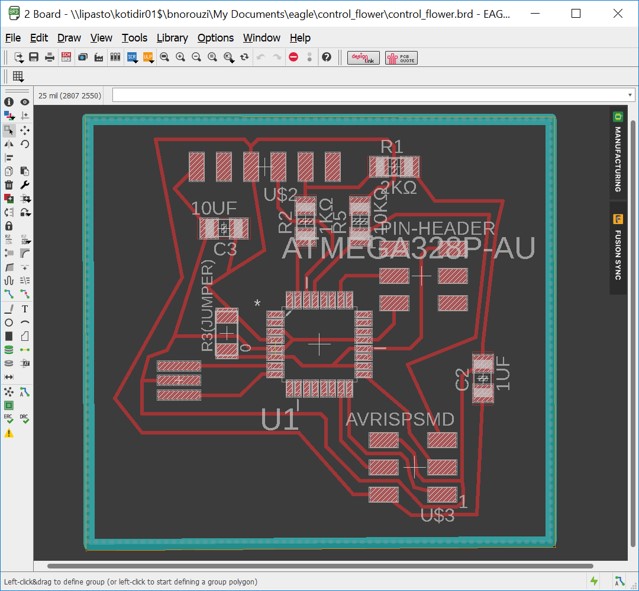Screen dimensions: 639x591
Task: Select the Meander tool
Action: click(9, 280)
